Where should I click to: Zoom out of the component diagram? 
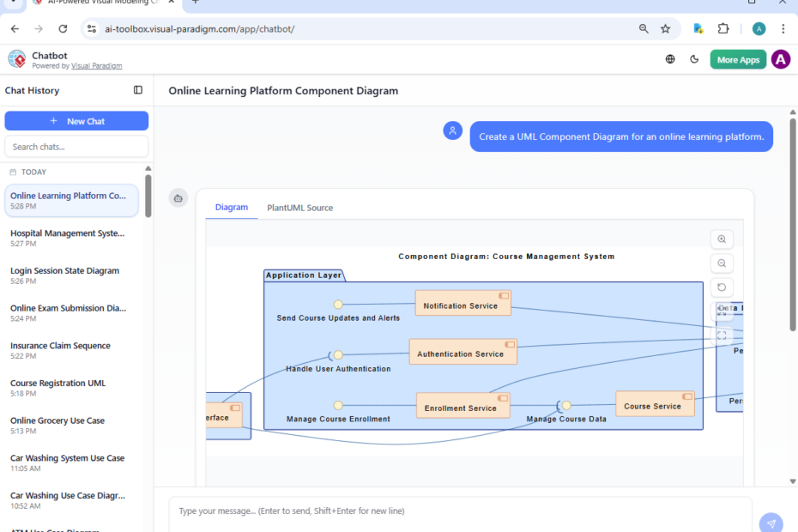721,263
